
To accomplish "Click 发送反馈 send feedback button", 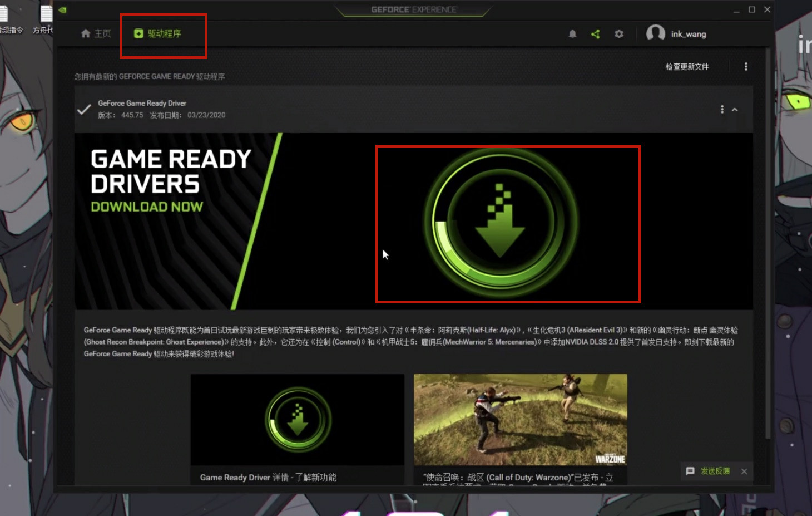I will [715, 471].
